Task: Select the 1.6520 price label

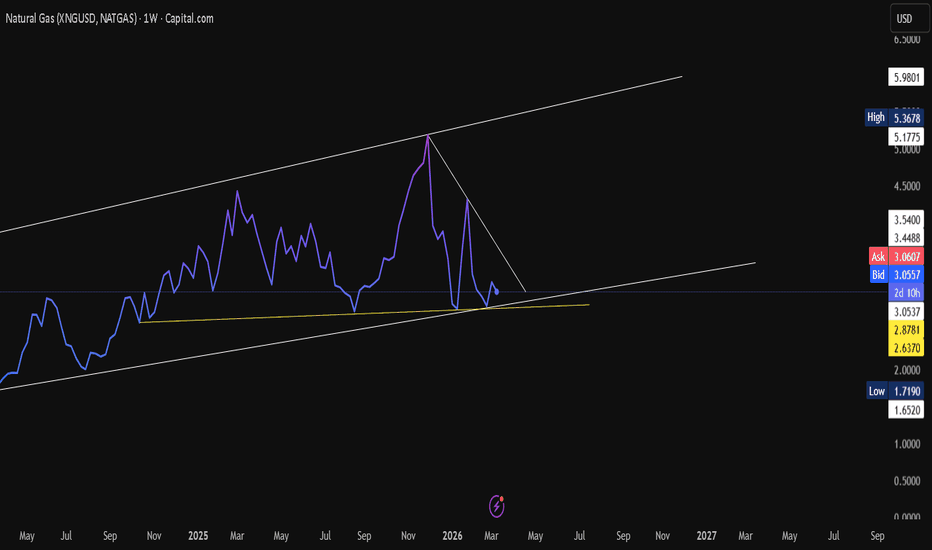Action: click(x=906, y=410)
